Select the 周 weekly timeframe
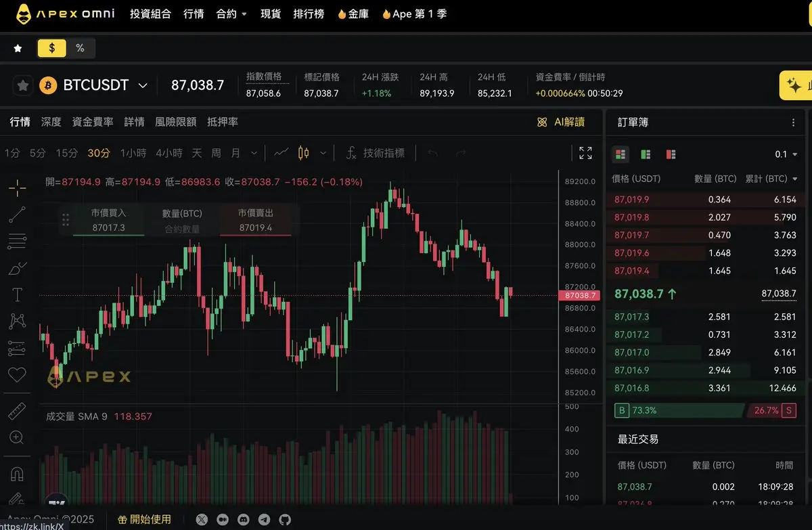This screenshot has height=530, width=812. point(216,153)
